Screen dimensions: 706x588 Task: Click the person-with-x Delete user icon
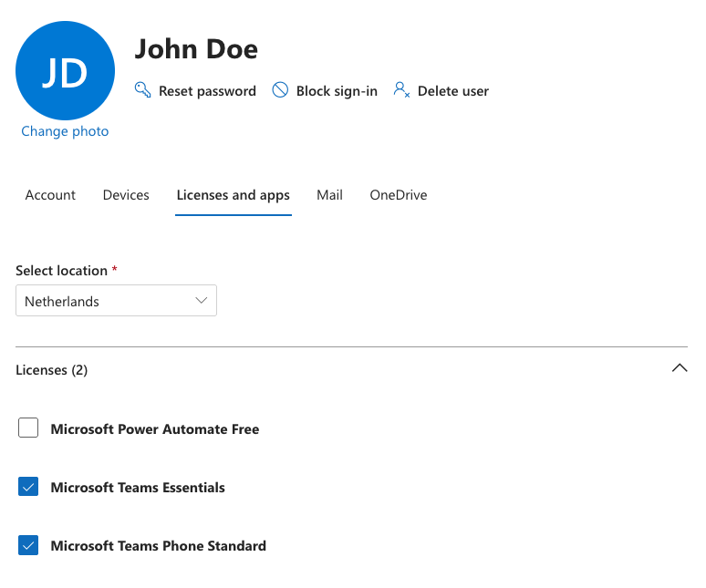tap(401, 90)
